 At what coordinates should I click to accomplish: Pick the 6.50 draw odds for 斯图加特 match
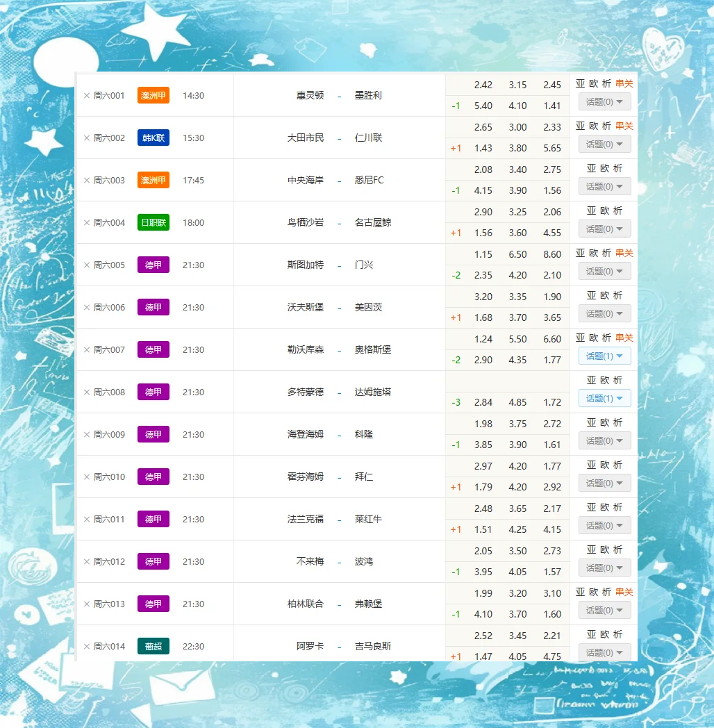[517, 255]
